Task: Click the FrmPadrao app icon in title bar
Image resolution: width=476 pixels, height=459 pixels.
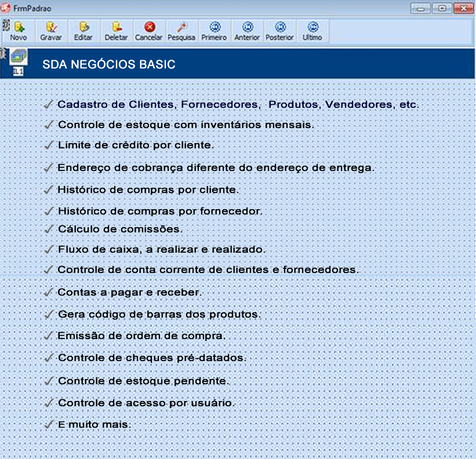Action: point(6,9)
